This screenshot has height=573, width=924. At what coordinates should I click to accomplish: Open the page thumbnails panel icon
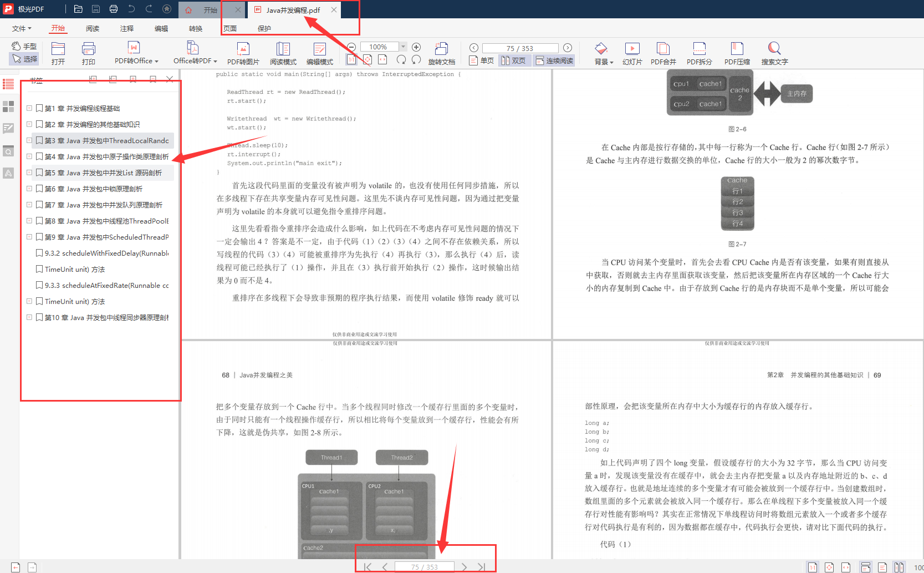click(x=8, y=107)
